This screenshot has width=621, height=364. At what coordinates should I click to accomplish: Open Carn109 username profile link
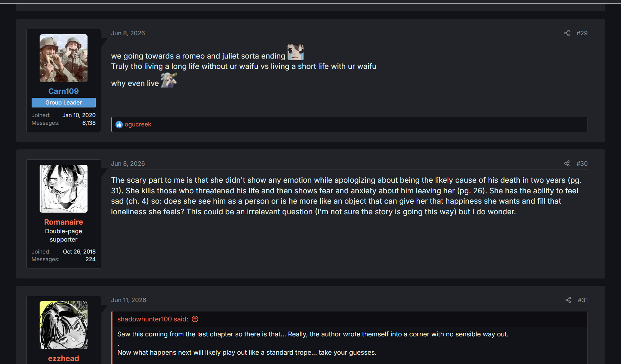pyautogui.click(x=64, y=91)
